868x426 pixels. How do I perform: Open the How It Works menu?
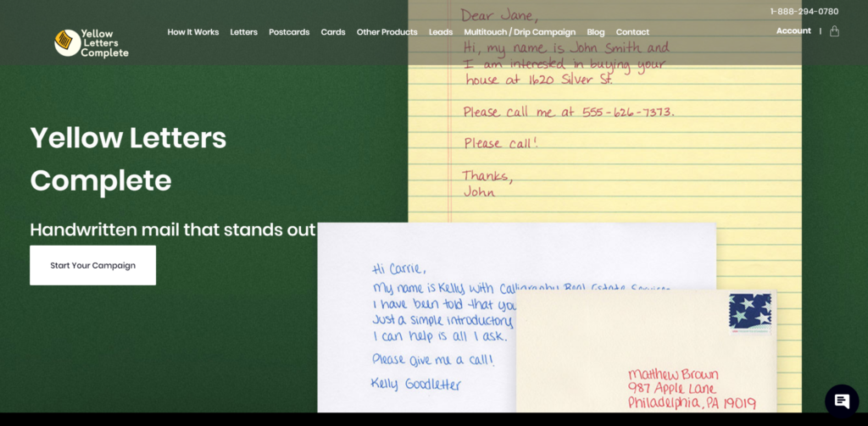(193, 32)
